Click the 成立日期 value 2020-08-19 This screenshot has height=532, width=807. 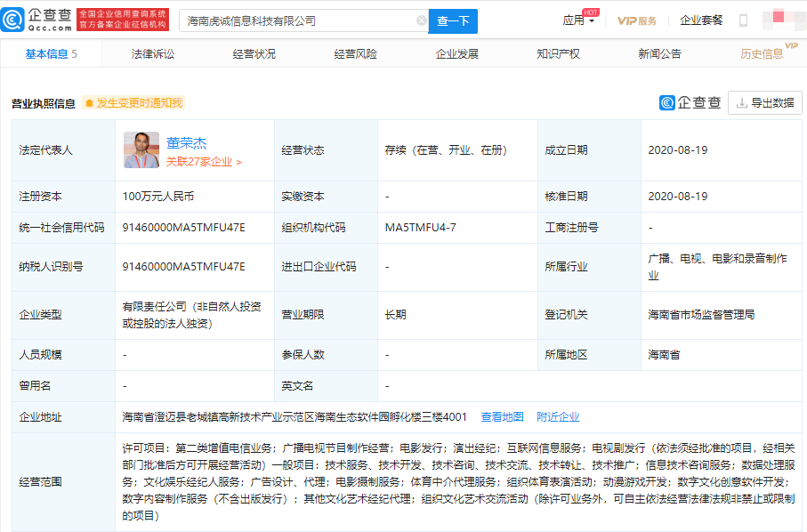(x=678, y=150)
